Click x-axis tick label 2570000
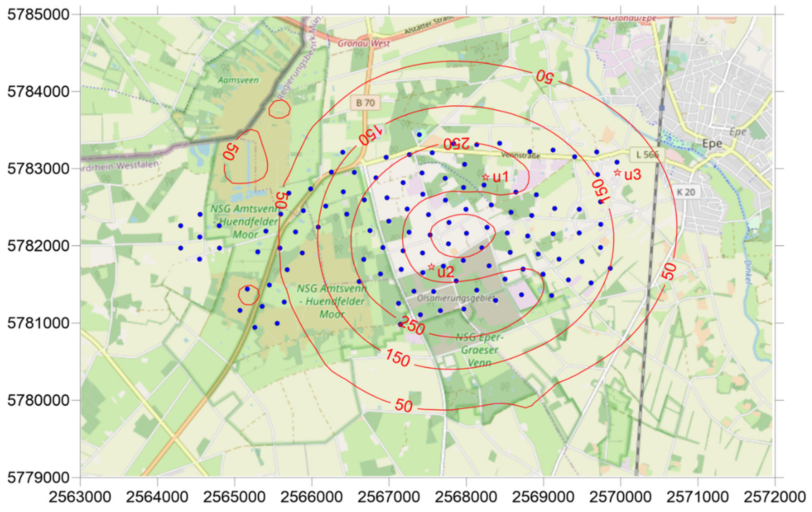The width and height of the screenshot is (812, 512). pos(621,497)
